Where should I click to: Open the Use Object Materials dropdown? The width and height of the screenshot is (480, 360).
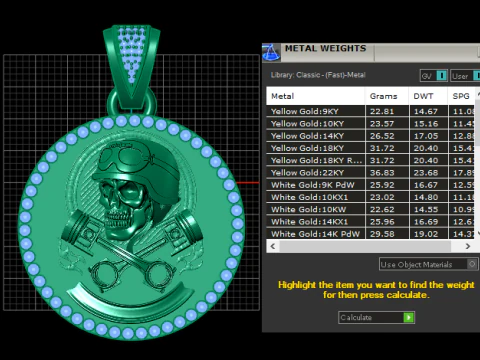[x=429, y=264]
